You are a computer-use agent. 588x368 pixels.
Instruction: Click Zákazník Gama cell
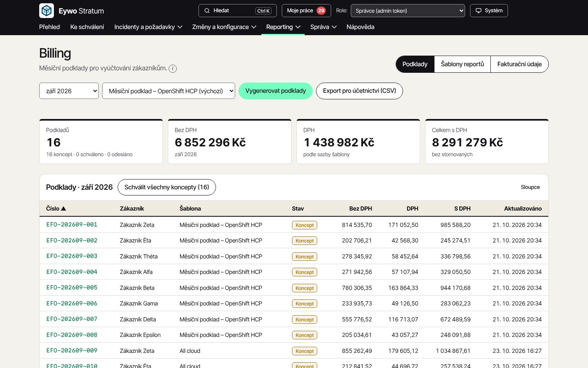click(x=139, y=303)
